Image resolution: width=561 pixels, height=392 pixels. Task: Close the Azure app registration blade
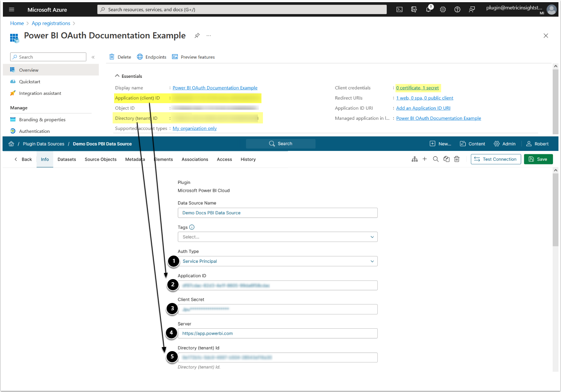point(546,35)
